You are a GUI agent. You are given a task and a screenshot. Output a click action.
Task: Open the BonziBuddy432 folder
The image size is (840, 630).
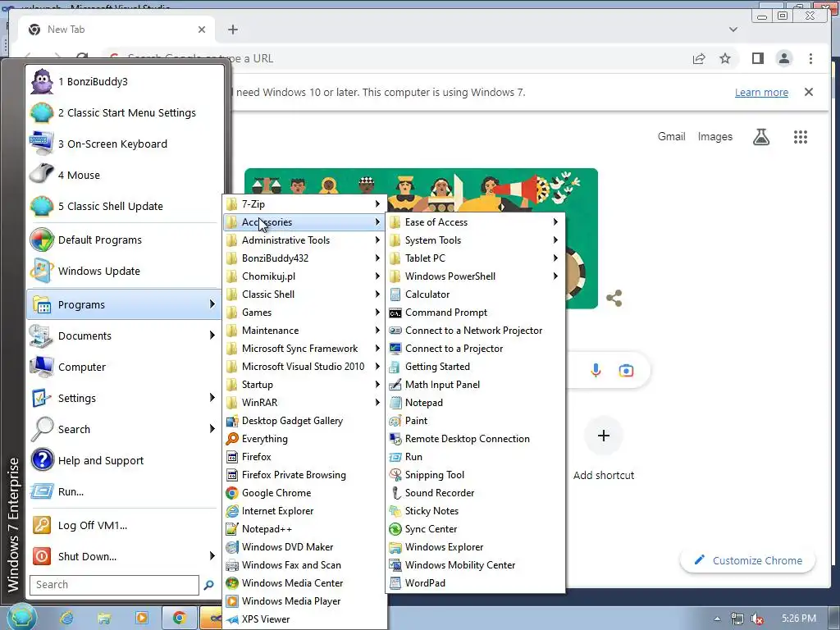pyautogui.click(x=304, y=258)
